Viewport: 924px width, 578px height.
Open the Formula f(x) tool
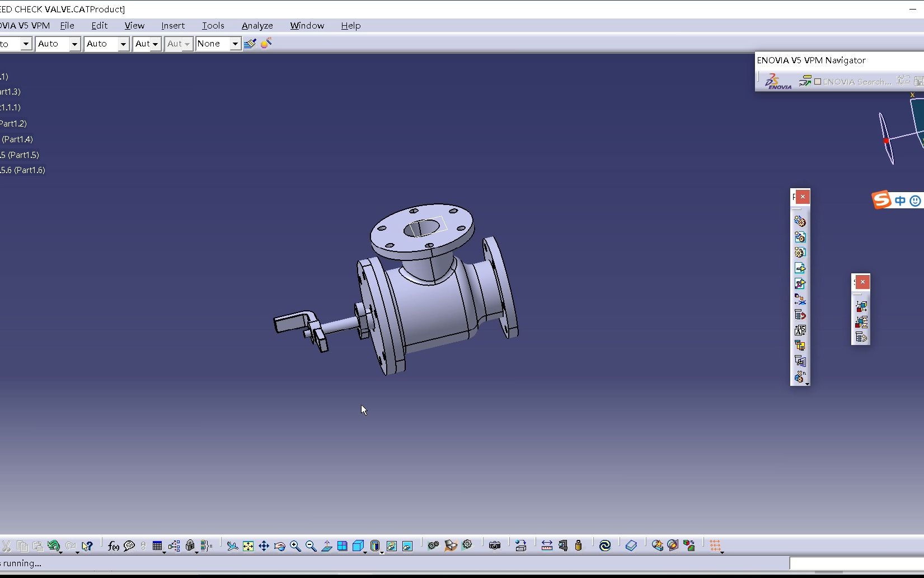tap(114, 546)
